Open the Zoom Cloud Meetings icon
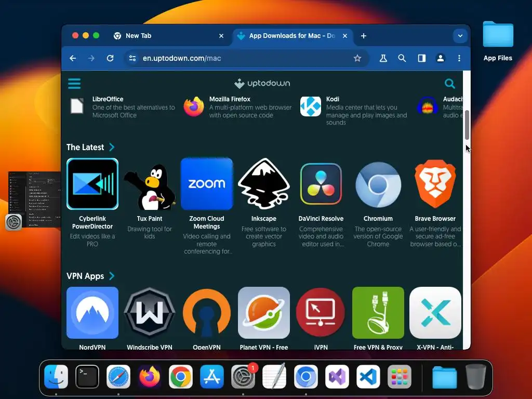This screenshot has height=399, width=532. point(207,184)
